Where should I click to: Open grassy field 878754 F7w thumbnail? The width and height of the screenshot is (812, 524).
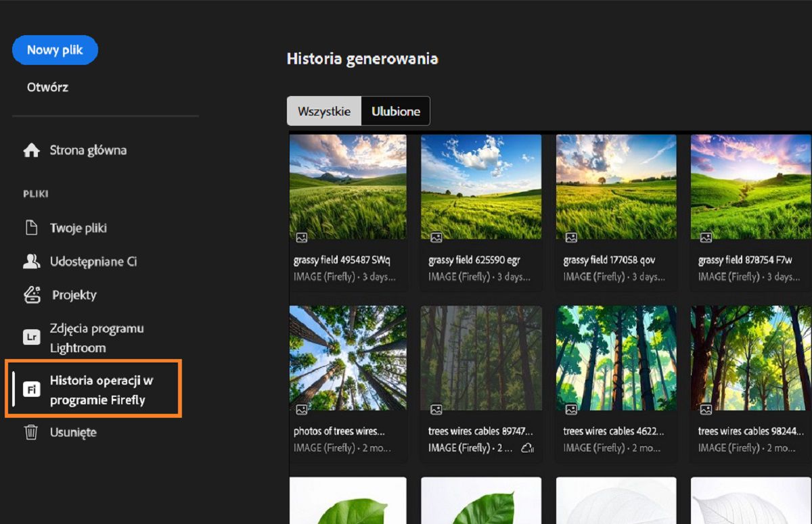pyautogui.click(x=751, y=187)
